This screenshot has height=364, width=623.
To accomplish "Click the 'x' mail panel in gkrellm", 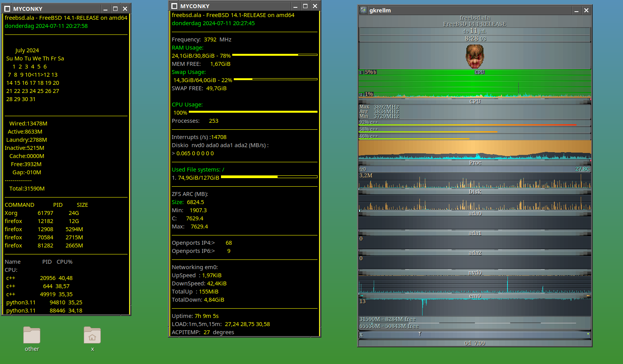I will tap(475, 335).
